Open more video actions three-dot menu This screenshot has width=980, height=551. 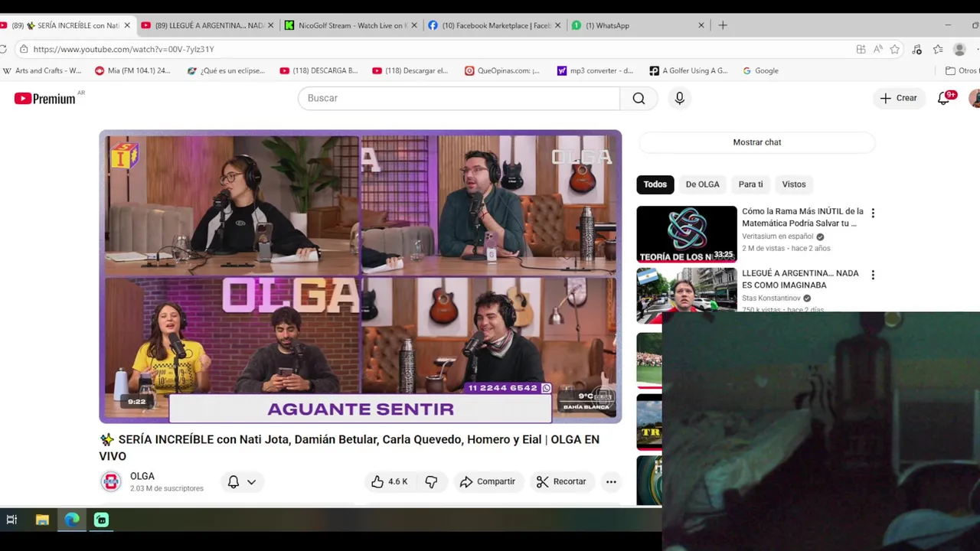(x=611, y=481)
